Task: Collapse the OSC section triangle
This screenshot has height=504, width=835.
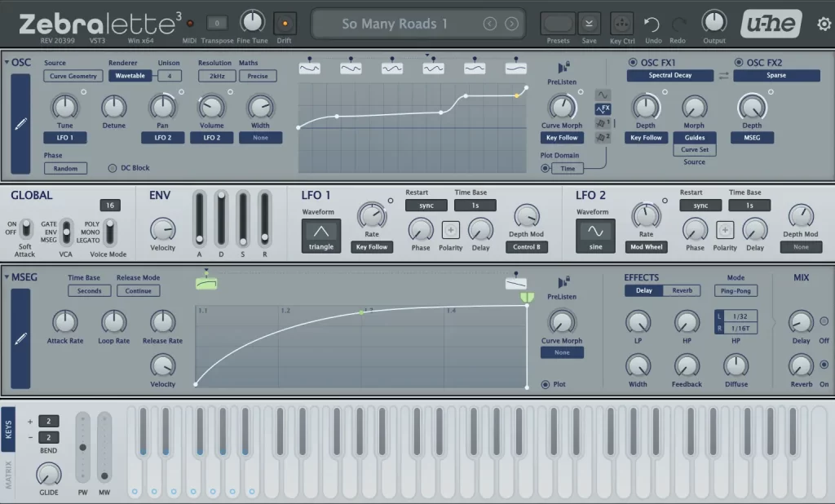Action: [7, 62]
